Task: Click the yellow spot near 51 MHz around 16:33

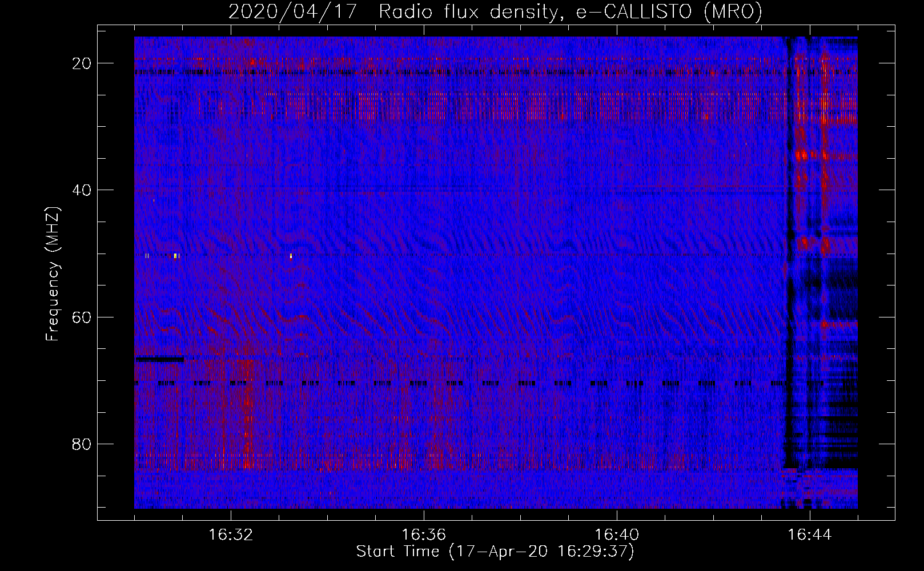Action: tap(291, 256)
